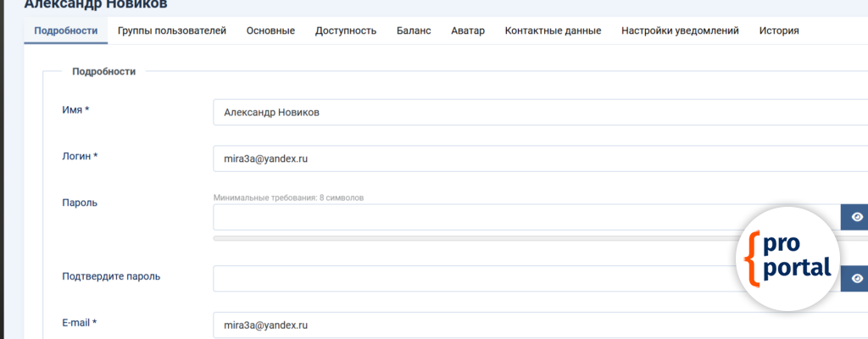This screenshot has height=339, width=868.
Task: Open the Аватар tab
Action: pos(468,31)
